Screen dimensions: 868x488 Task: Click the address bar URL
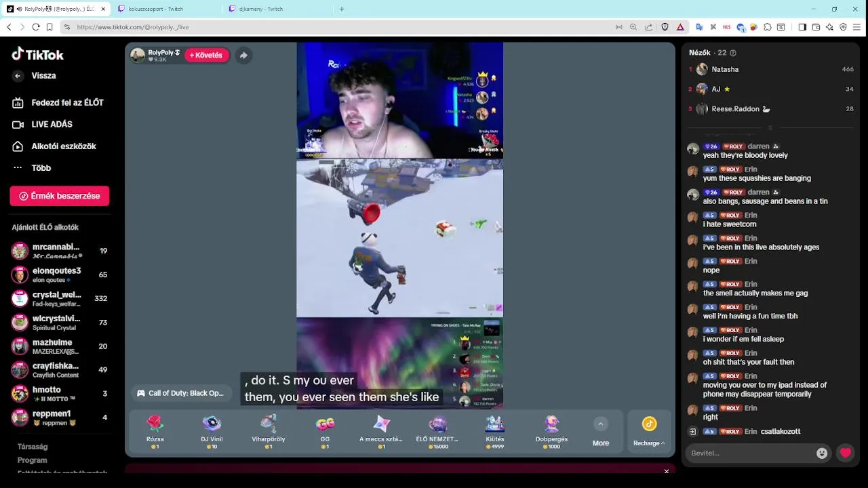coord(133,27)
